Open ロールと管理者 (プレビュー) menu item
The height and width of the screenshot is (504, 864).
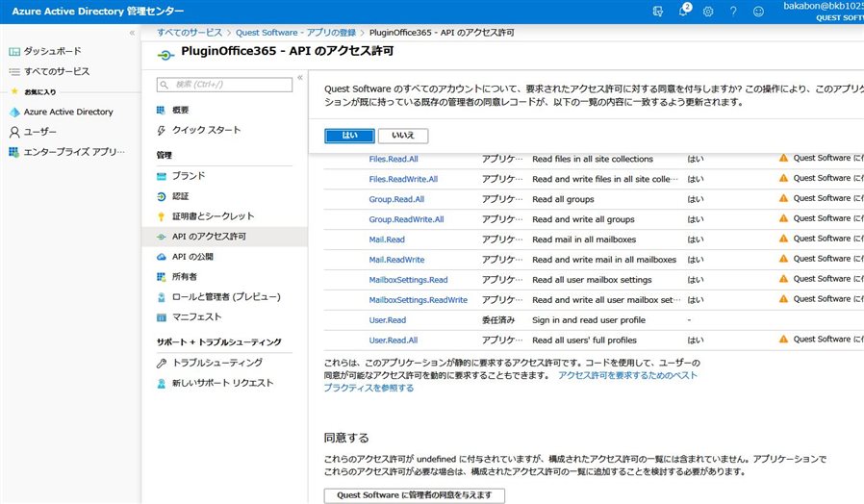(226, 297)
